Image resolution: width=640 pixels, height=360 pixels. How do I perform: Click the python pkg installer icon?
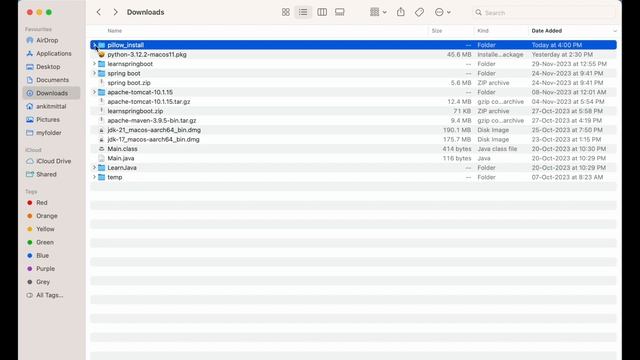click(102, 54)
